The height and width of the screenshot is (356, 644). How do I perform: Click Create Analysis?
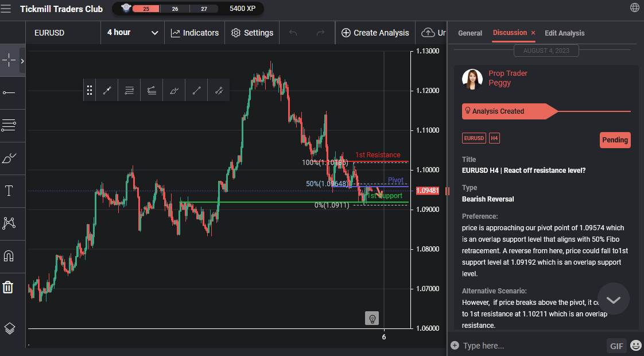pyautogui.click(x=375, y=33)
